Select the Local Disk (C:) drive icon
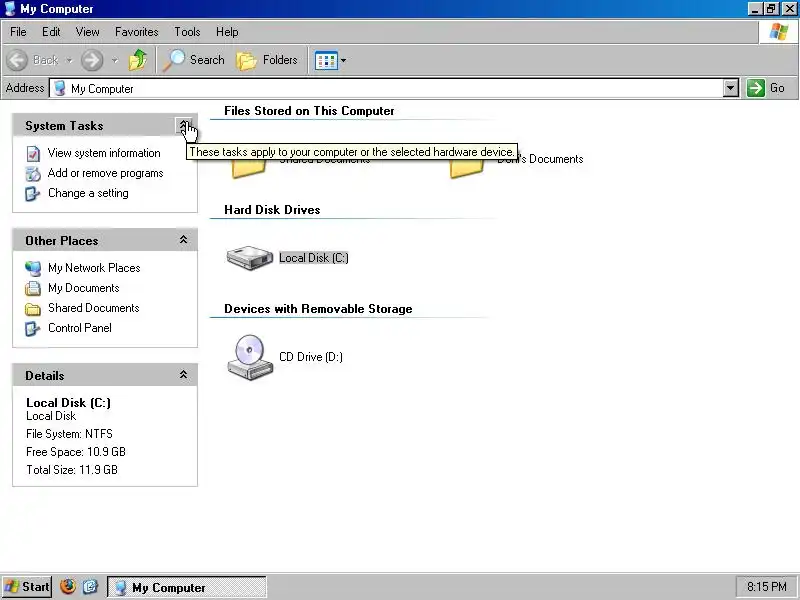 [250, 257]
